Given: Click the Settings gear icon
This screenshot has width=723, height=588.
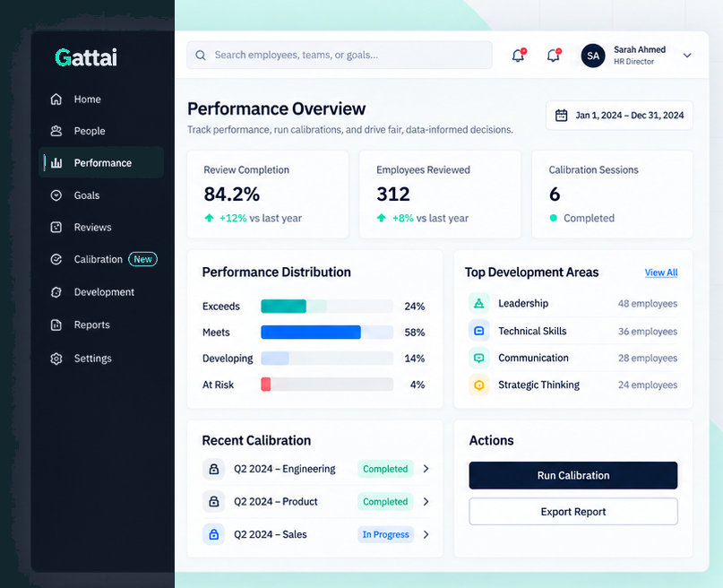Looking at the screenshot, I should pyautogui.click(x=56, y=359).
